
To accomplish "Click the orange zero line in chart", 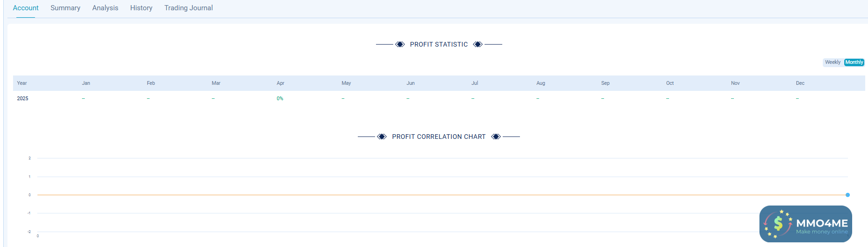I will (419, 195).
